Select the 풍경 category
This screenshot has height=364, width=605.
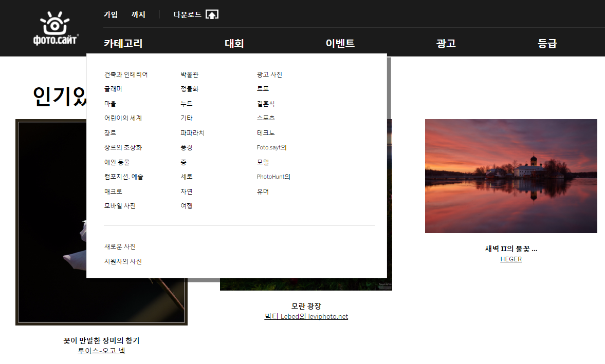click(x=186, y=147)
